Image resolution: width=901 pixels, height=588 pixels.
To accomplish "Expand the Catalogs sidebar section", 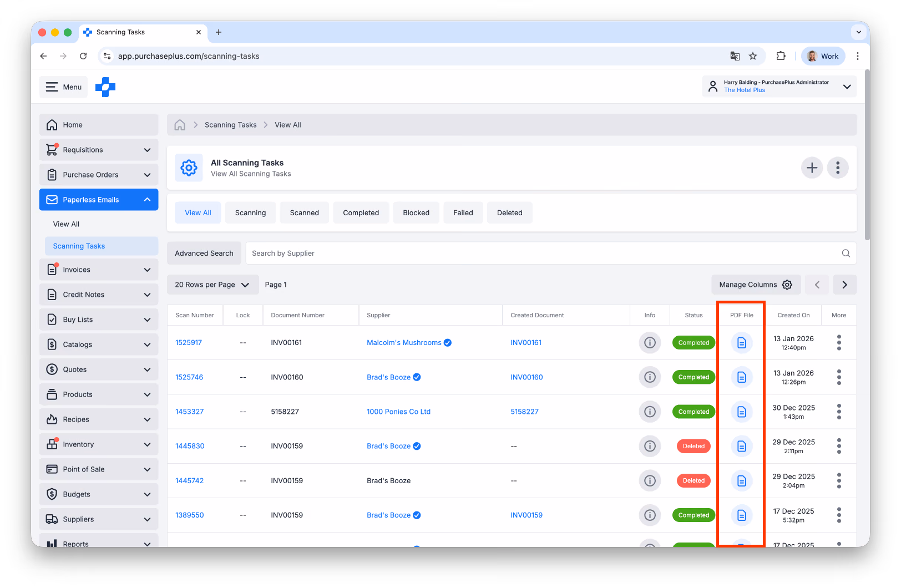I will click(x=99, y=344).
